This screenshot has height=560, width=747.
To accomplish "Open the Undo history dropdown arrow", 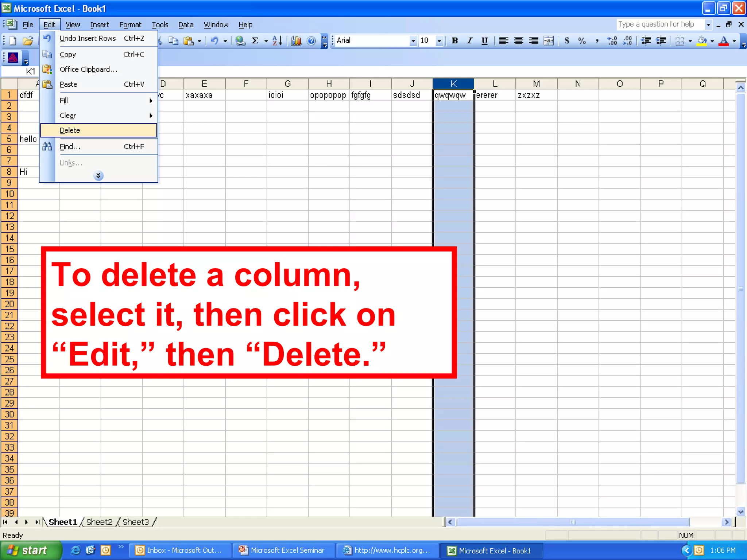I will click(x=225, y=41).
